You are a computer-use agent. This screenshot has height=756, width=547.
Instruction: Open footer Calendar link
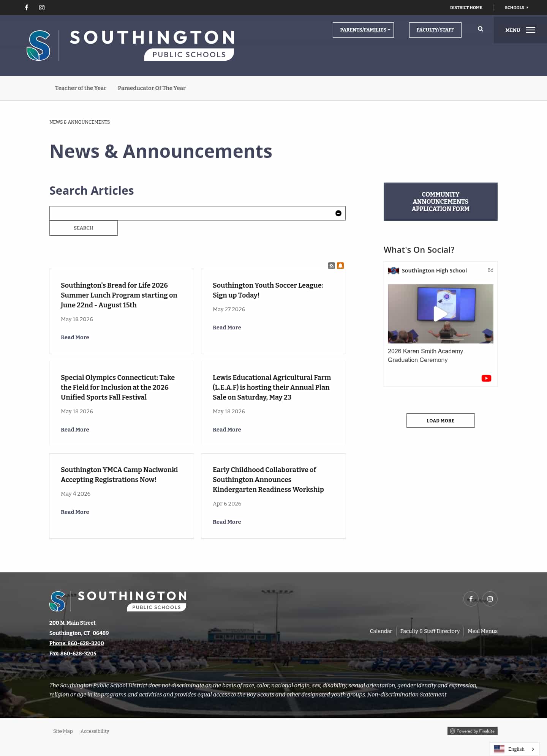[381, 631]
